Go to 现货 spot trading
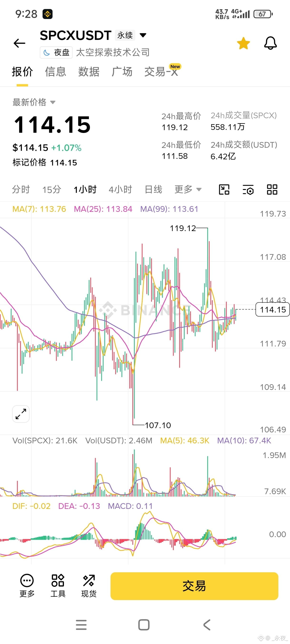 89,586
